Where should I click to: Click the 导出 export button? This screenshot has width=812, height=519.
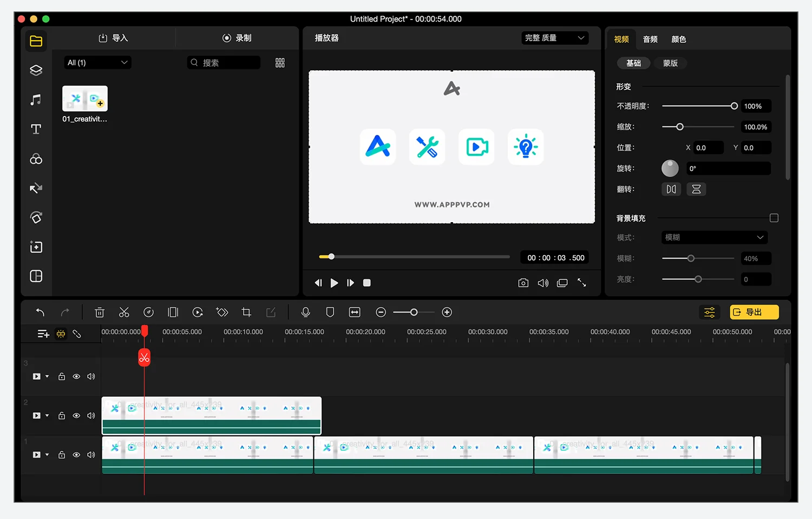click(754, 312)
